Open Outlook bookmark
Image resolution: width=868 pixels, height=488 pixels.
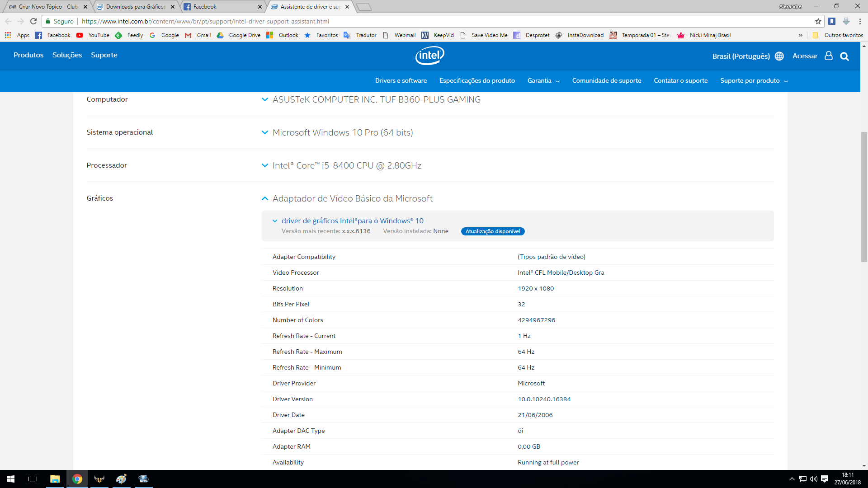[283, 35]
